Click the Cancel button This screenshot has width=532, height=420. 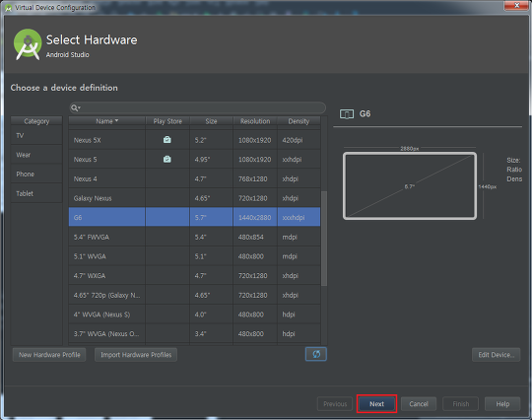click(x=419, y=404)
